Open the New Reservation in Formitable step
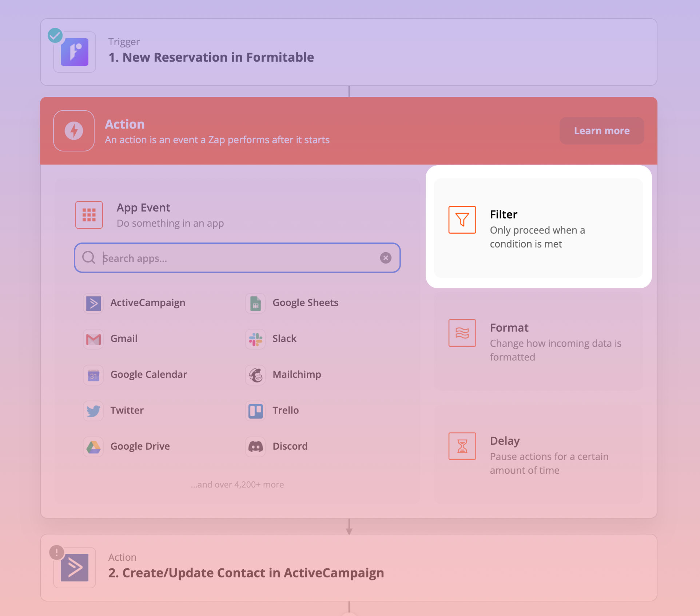The height and width of the screenshot is (616, 700). tap(349, 52)
